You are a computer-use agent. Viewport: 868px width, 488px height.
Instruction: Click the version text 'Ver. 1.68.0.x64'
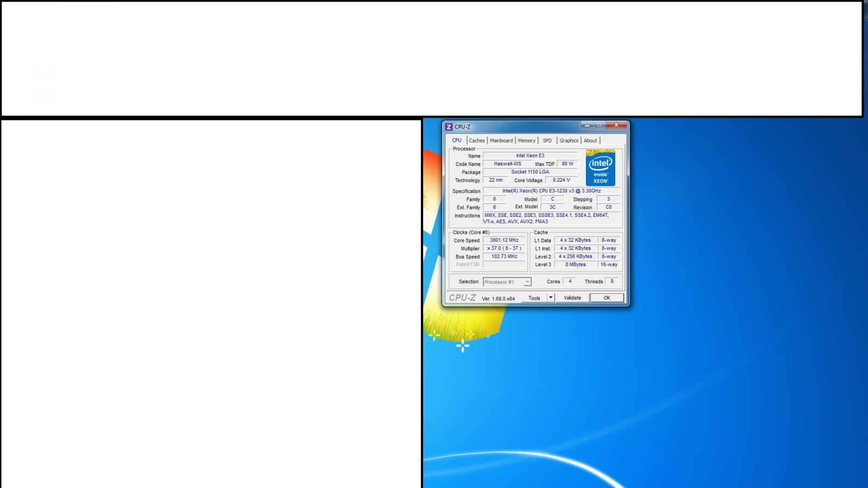point(498,299)
